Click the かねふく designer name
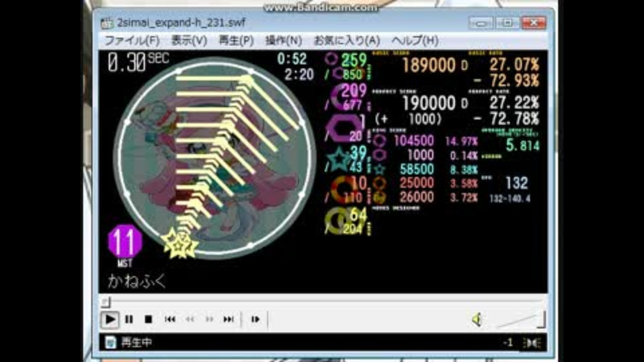Image resolution: width=644 pixels, height=362 pixels. click(137, 281)
